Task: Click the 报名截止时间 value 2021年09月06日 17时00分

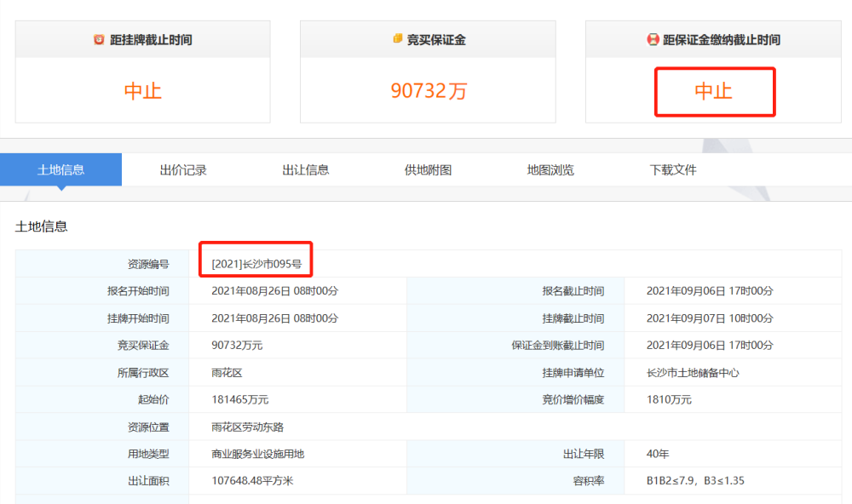Action: click(x=710, y=291)
